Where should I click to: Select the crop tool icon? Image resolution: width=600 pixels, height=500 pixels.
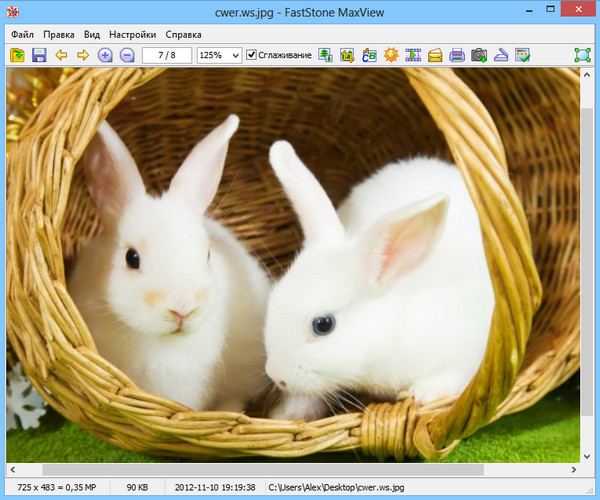[348, 55]
